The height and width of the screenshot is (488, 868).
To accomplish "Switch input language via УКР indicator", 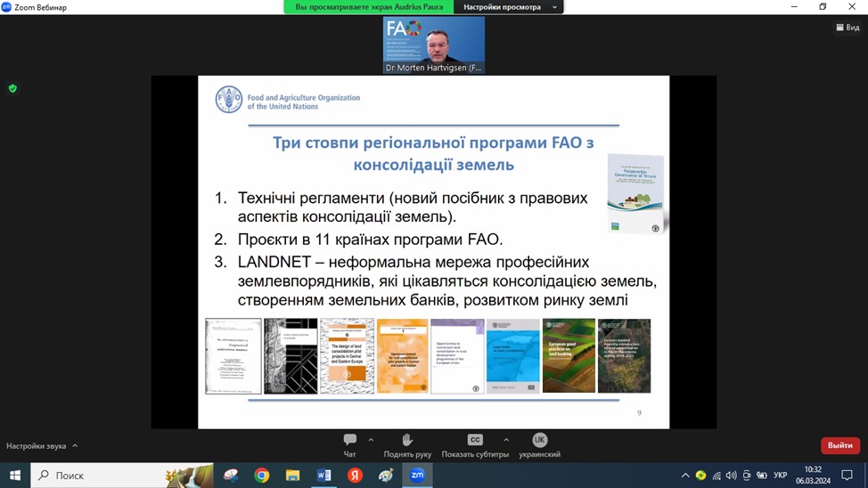I will click(x=781, y=476).
